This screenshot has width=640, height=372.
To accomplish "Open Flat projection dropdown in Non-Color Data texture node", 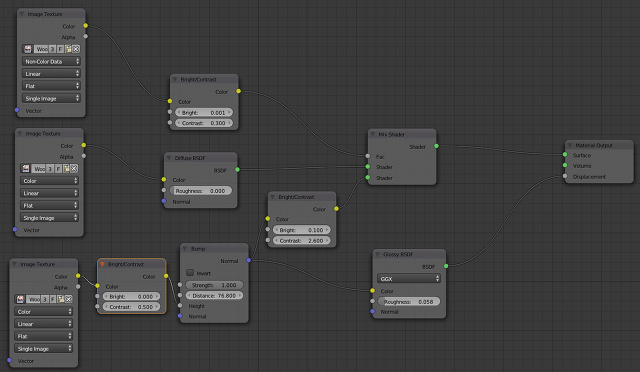I will point(51,86).
